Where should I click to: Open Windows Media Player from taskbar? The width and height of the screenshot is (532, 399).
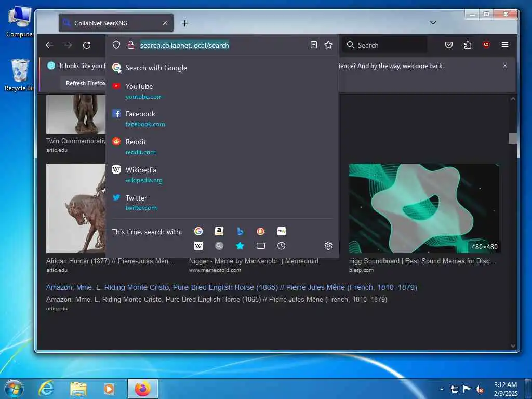[110, 389]
